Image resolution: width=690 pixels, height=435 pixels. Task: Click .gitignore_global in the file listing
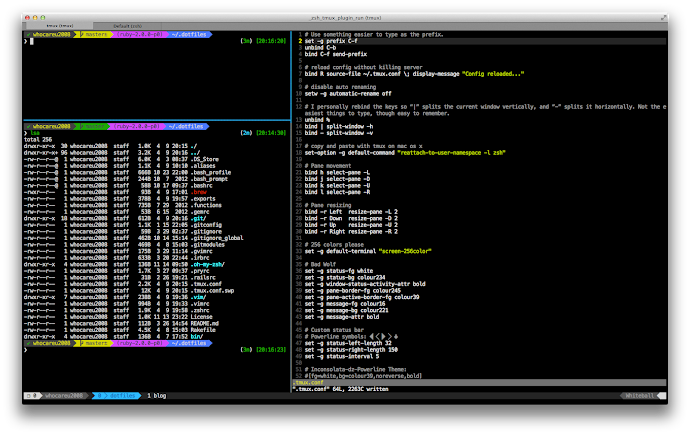[217, 238]
